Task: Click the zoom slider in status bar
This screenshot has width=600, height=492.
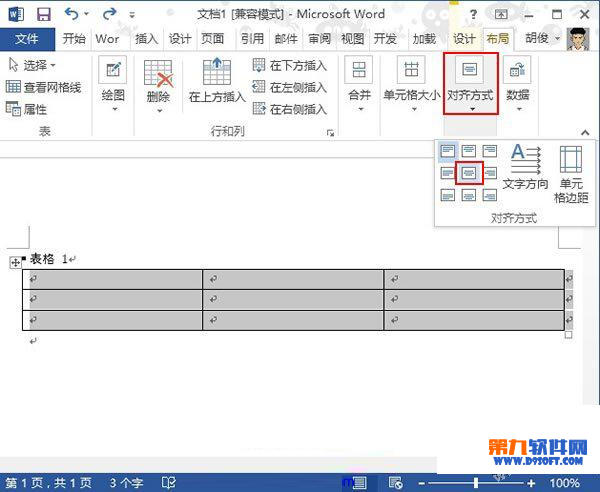Action: [507, 482]
